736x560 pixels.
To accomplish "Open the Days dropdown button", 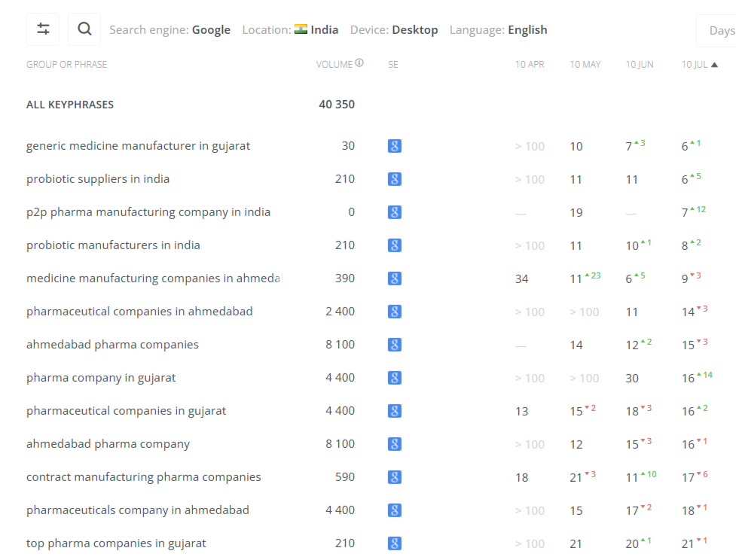I will coord(716,31).
